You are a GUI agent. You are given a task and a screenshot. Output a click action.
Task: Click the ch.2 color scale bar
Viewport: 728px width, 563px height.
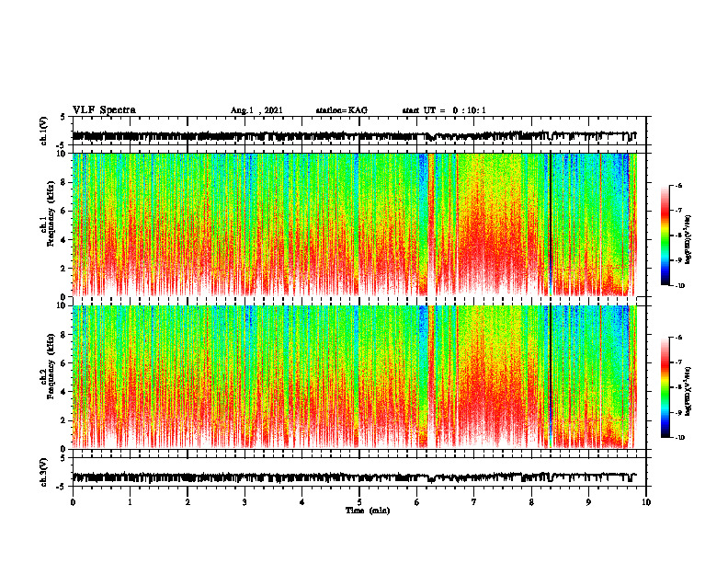click(x=665, y=387)
